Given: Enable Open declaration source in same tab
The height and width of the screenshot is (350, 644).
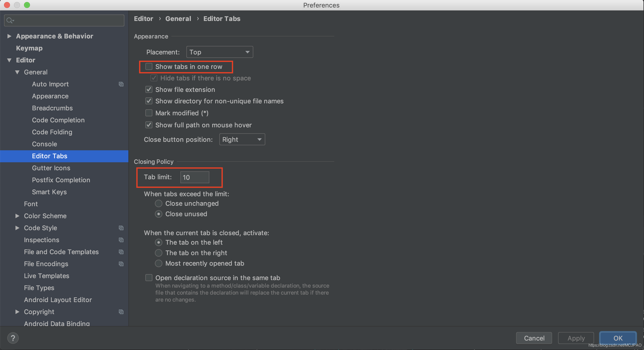Looking at the screenshot, I should point(149,277).
